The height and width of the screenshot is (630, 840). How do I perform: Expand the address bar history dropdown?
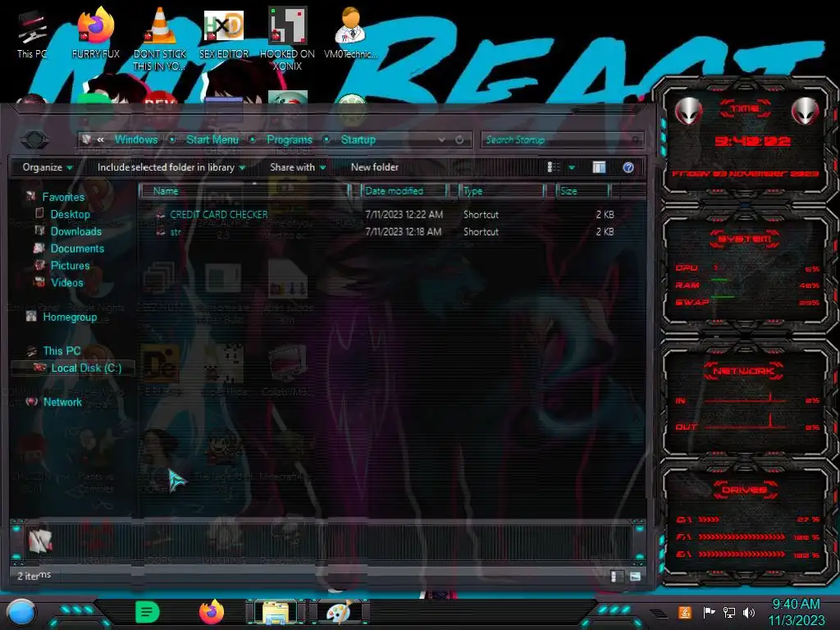tap(442, 139)
